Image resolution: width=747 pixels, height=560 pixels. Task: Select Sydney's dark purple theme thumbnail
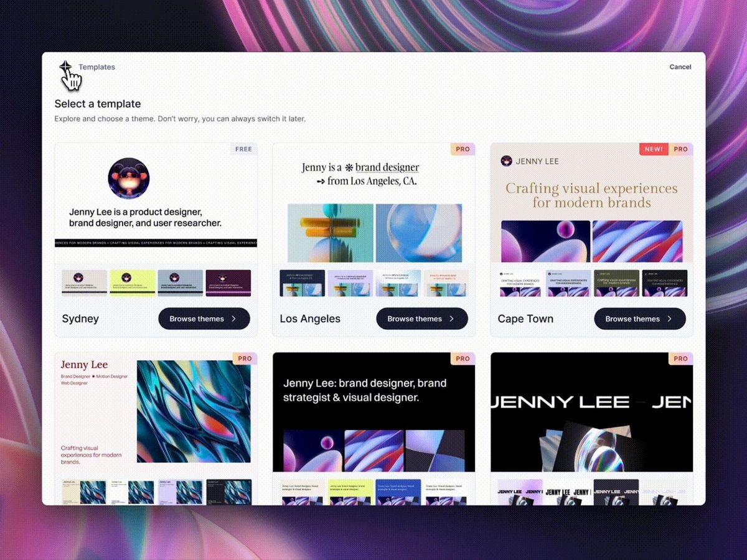point(228,282)
